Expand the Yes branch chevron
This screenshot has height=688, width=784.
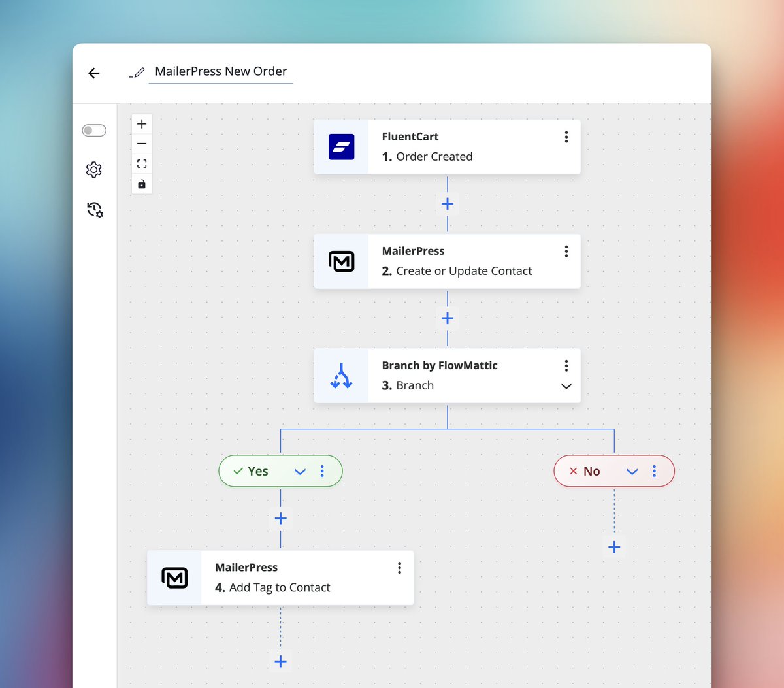click(300, 470)
